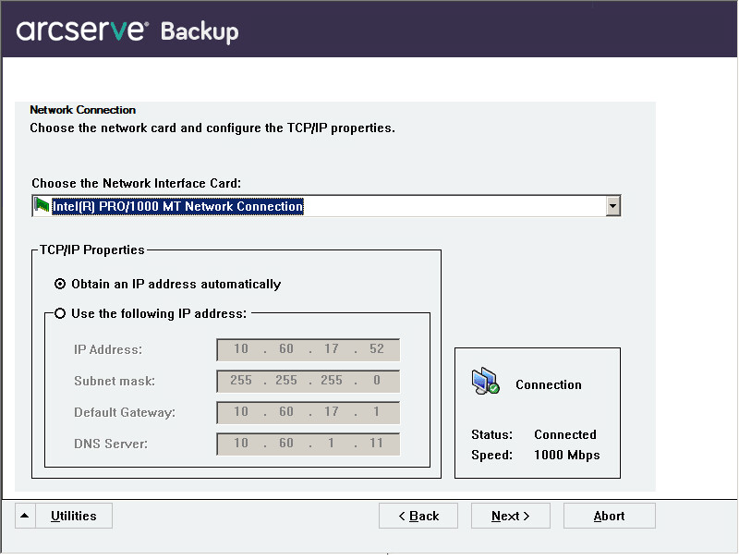Click the Default Gateway input field
739x560 pixels.
(x=308, y=412)
